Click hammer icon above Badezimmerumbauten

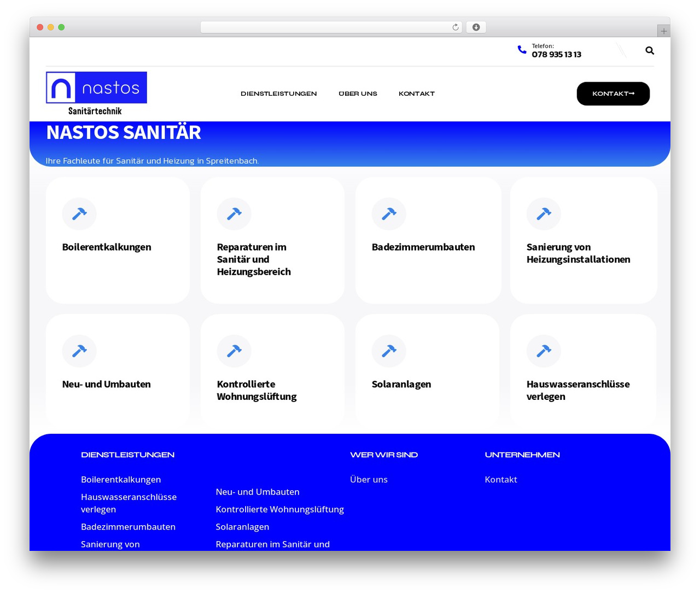[389, 213]
